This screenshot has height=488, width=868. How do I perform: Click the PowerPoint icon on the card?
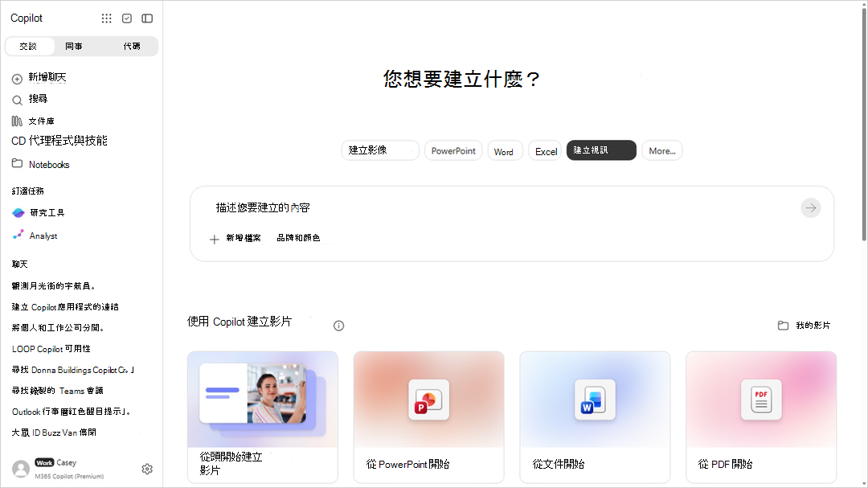[429, 400]
